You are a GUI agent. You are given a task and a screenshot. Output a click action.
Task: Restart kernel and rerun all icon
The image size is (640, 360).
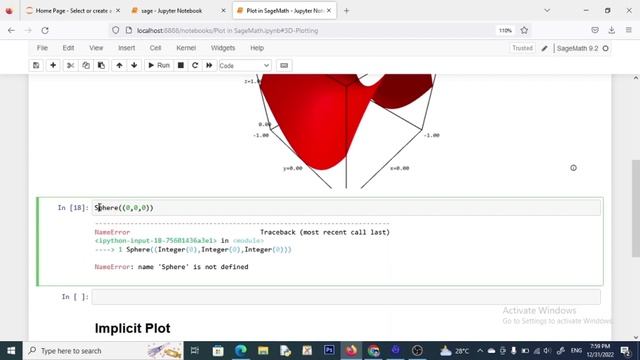click(x=209, y=65)
